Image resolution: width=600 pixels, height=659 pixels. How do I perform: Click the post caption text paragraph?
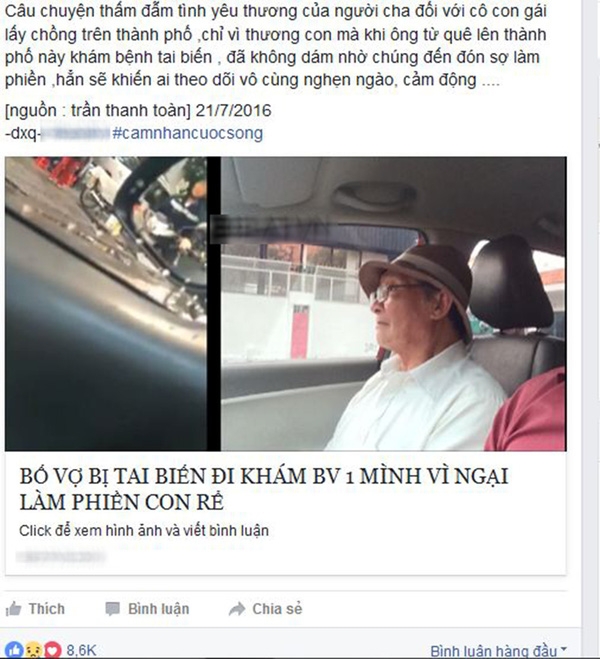click(276, 45)
